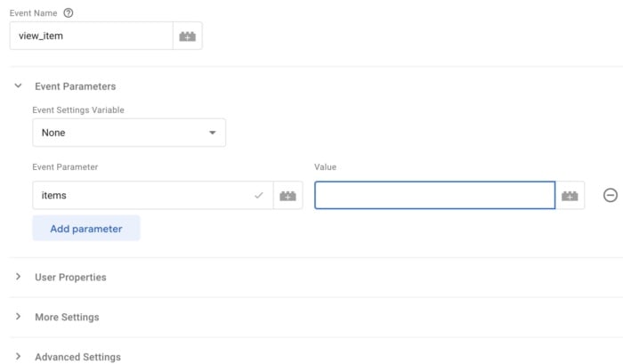The width and height of the screenshot is (623, 364).
Task: Click the Event Parameters section heading
Action: [x=75, y=86]
